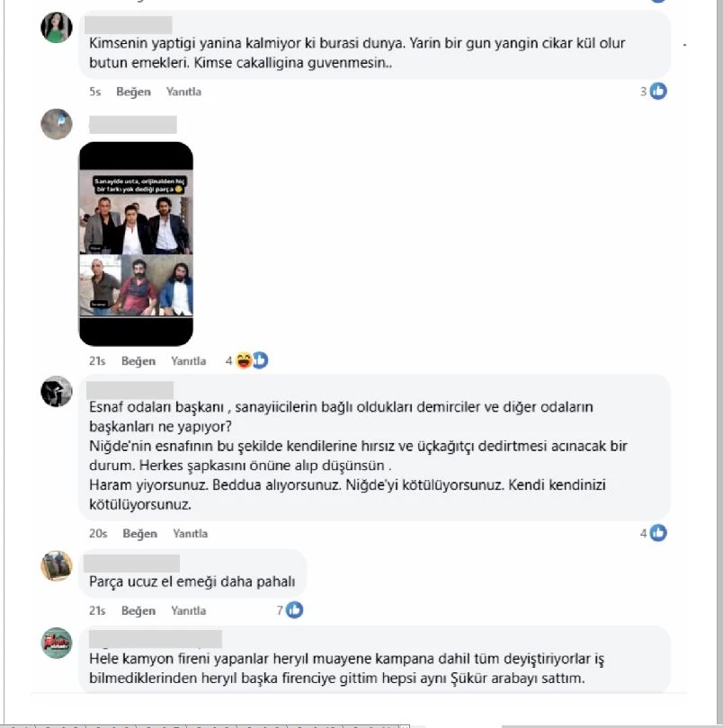Open the profile picture of the woman in green
This screenshot has height=728, width=723.
tap(57, 27)
